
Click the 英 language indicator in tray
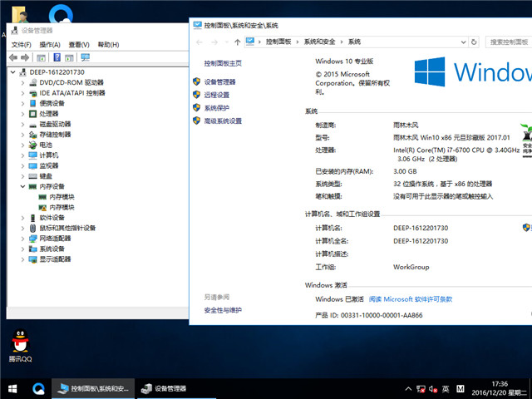point(446,389)
